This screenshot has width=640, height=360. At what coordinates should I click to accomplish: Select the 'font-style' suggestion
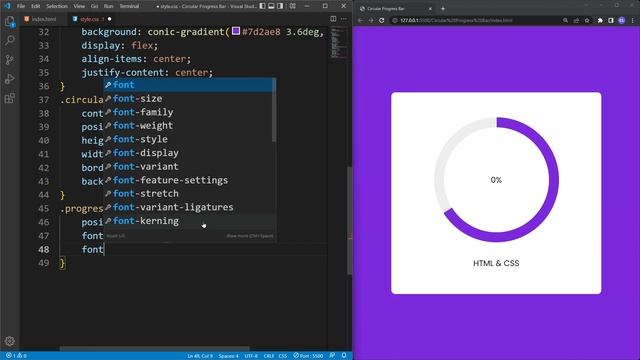[x=189, y=139]
